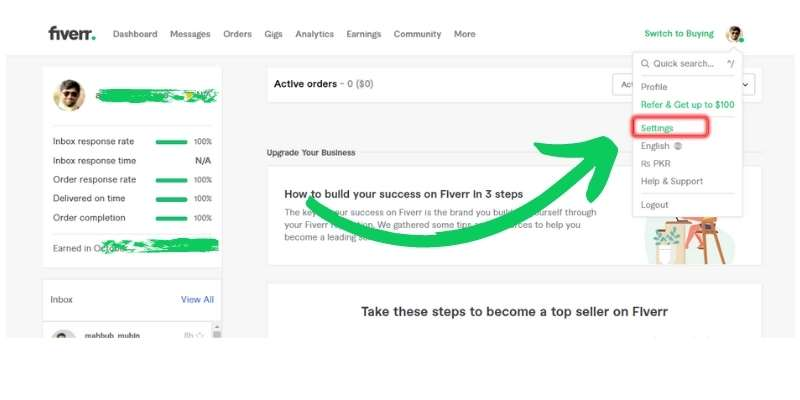Open the profile avatar menu in header
The width and height of the screenshot is (800, 400).
[x=734, y=34]
